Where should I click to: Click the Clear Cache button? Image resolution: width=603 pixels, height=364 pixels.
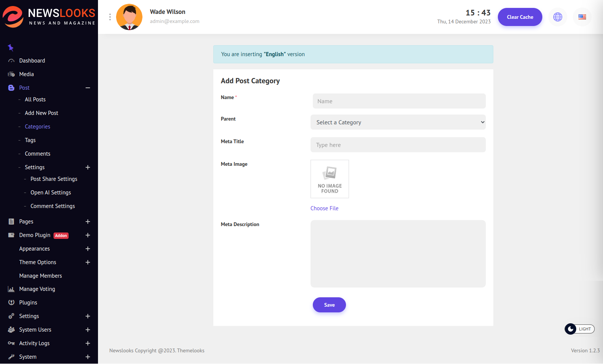[520, 17]
